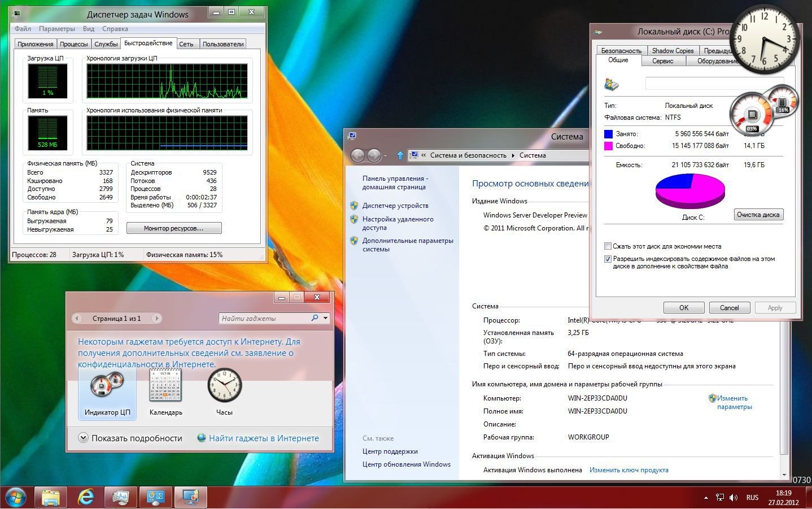The image size is (812, 509).
Task: Click the disk volume label field
Action: (714, 84)
